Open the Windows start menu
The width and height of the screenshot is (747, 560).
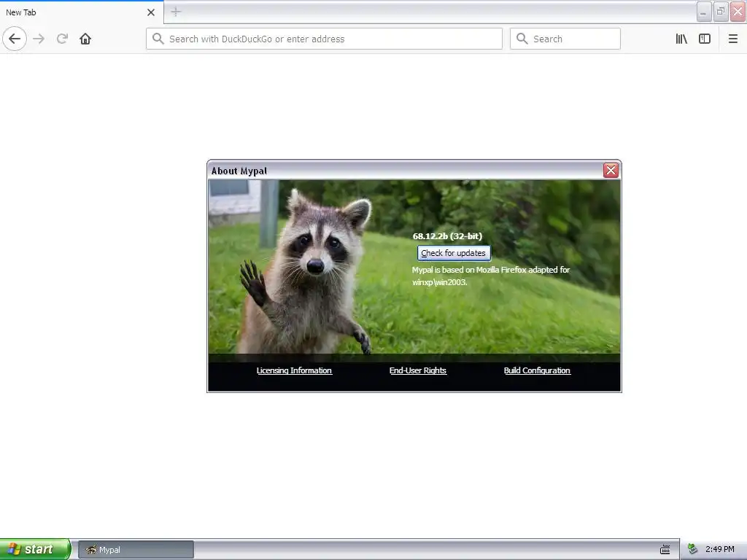(35, 549)
